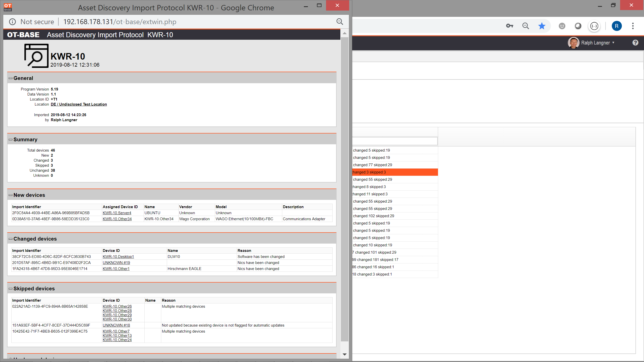Open the KWR-10.Other13 device link
Screen dimensions: 644x362
click(x=117, y=336)
